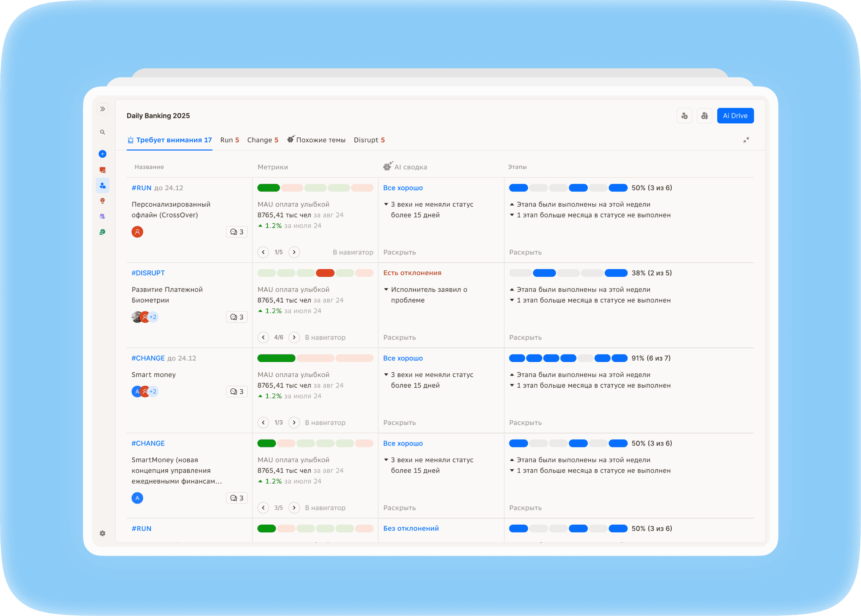Click red user avatar in Персонализированный офлайн row
Viewport: 861px width, 616px height.
tap(137, 232)
